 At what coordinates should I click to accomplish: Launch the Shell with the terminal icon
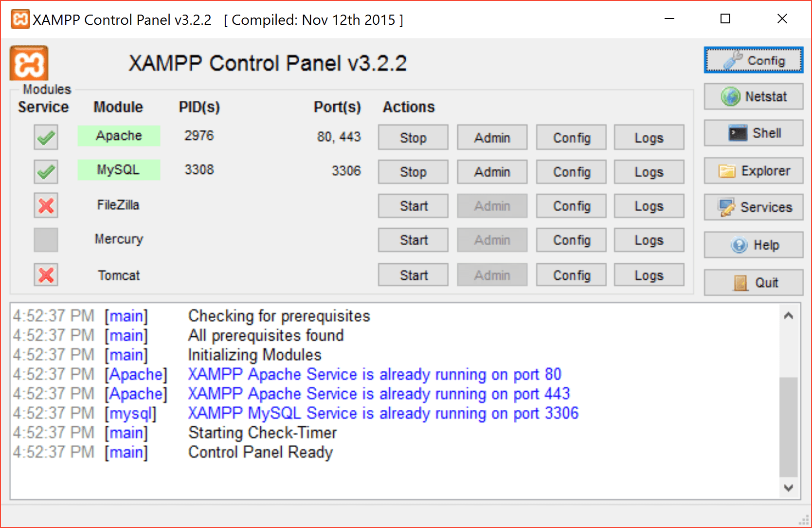(753, 133)
